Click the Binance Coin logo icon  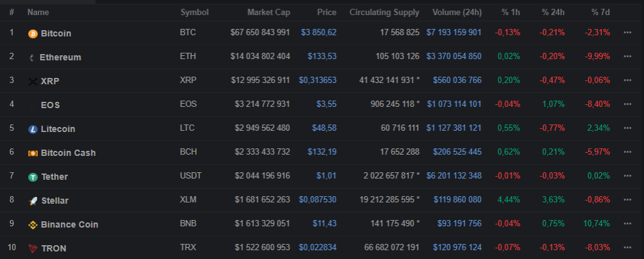[33, 225]
